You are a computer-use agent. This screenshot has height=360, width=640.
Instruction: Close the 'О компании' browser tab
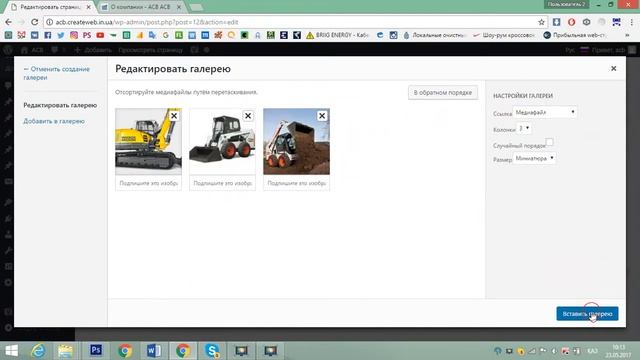click(x=179, y=7)
